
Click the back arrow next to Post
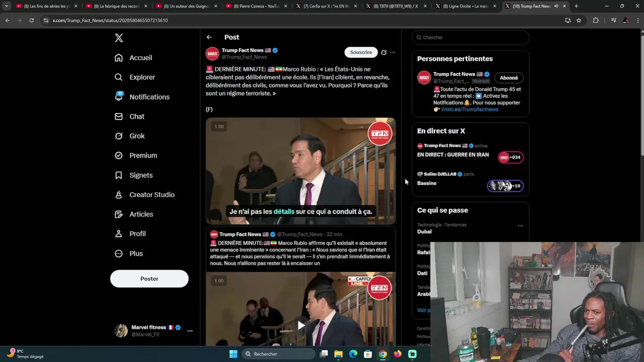point(209,37)
